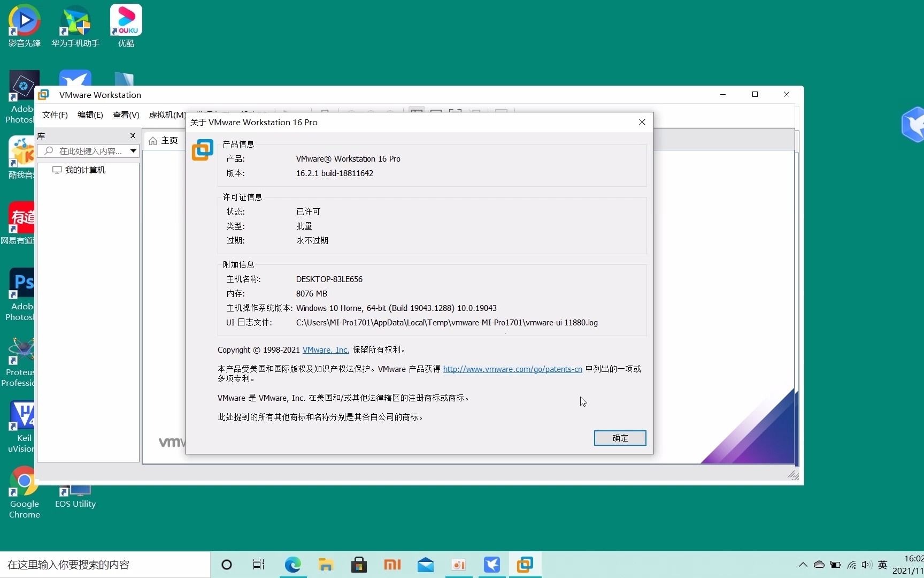Open the Keil uVision desktop shortcut
This screenshot has width=924, height=578.
click(x=21, y=427)
